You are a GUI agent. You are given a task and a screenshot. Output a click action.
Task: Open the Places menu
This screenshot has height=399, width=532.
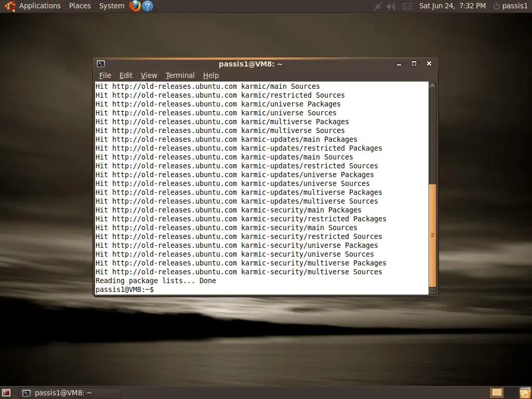(79, 6)
